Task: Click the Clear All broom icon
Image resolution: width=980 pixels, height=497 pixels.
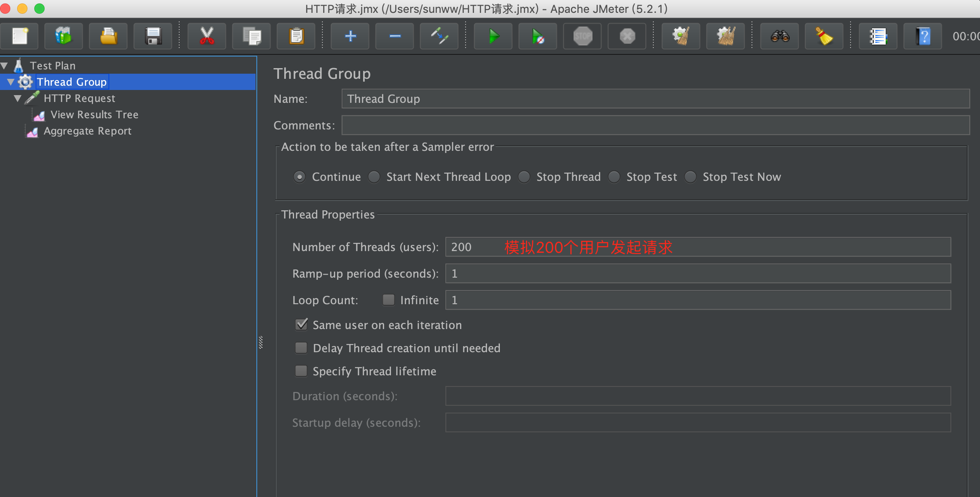Action: 725,36
